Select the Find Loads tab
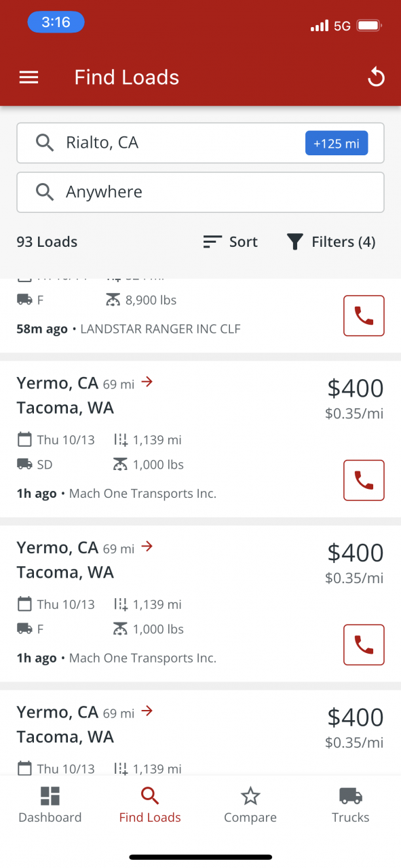The height and width of the screenshot is (868, 401). click(150, 805)
